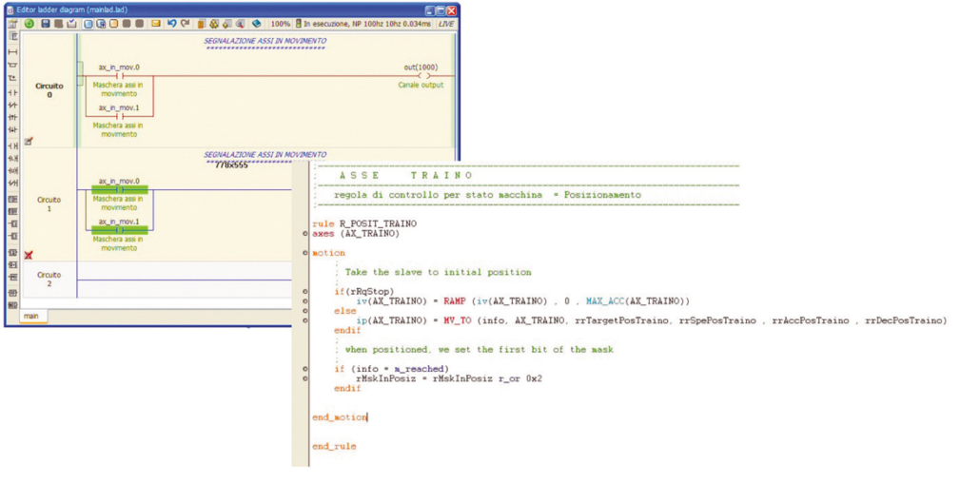Click the binoculars find icon in toolbar
Image resolution: width=980 pixels, height=483 pixels.
click(214, 24)
